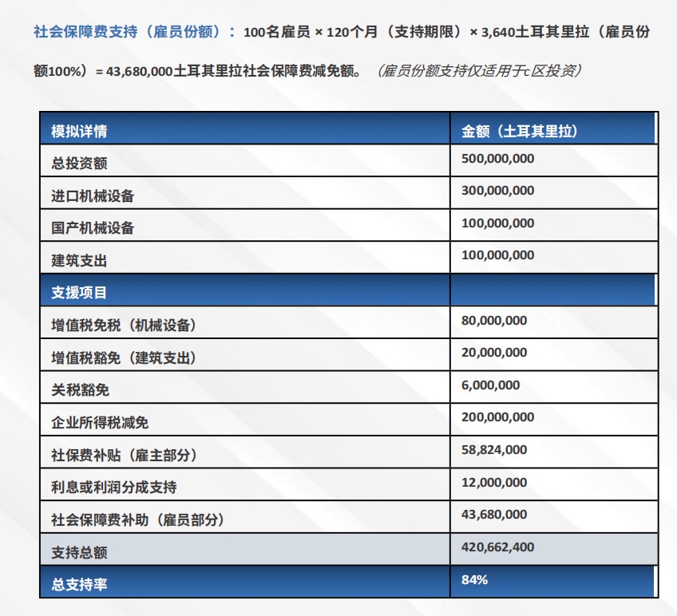This screenshot has width=677, height=616.
Task: Click the 500,000,000 amount value
Action: (497, 159)
